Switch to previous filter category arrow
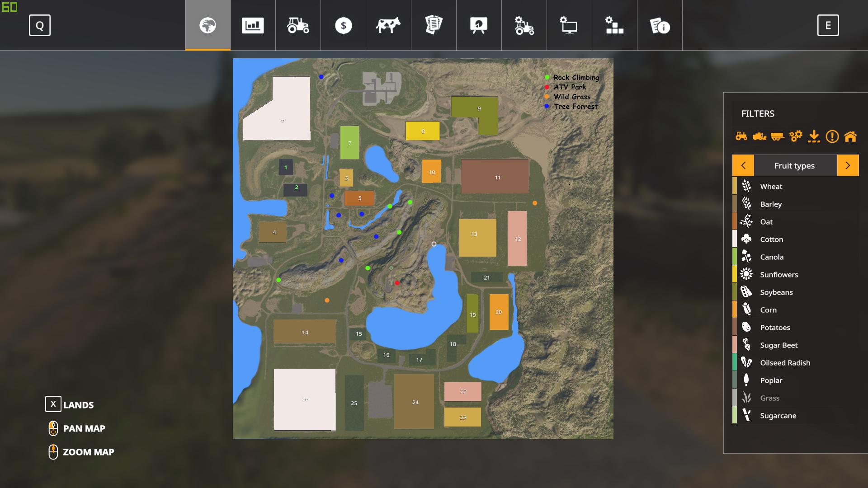Screen dimensions: 868x488 tap(743, 165)
